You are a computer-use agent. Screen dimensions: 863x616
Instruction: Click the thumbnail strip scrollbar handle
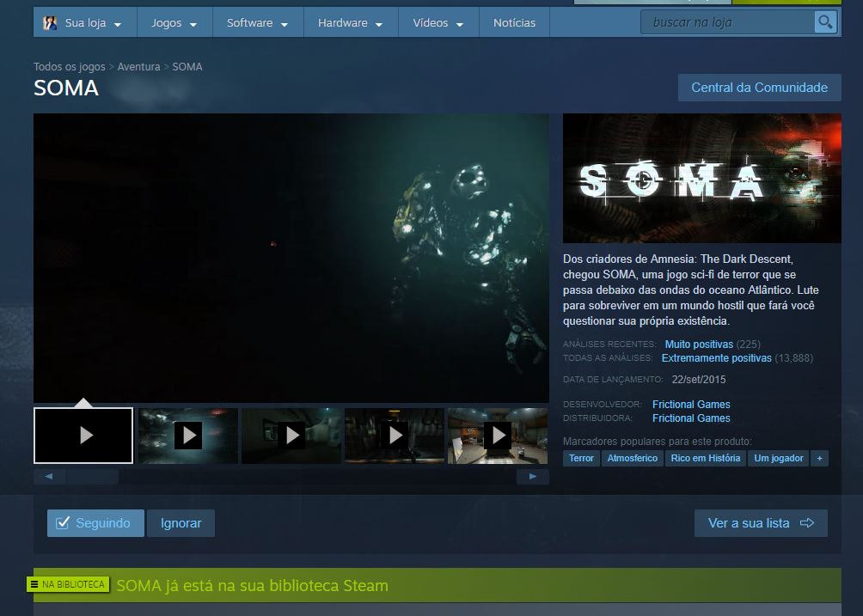pyautogui.click(x=93, y=476)
